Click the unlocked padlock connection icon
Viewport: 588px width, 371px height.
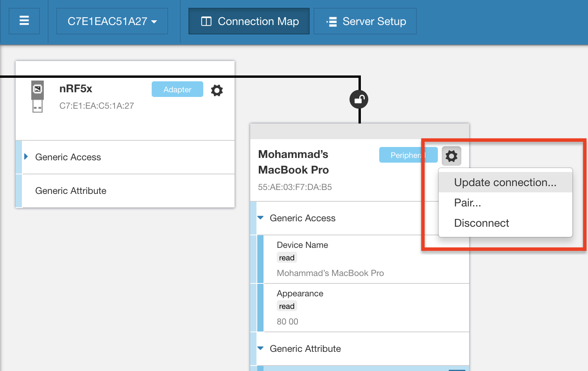[359, 100]
